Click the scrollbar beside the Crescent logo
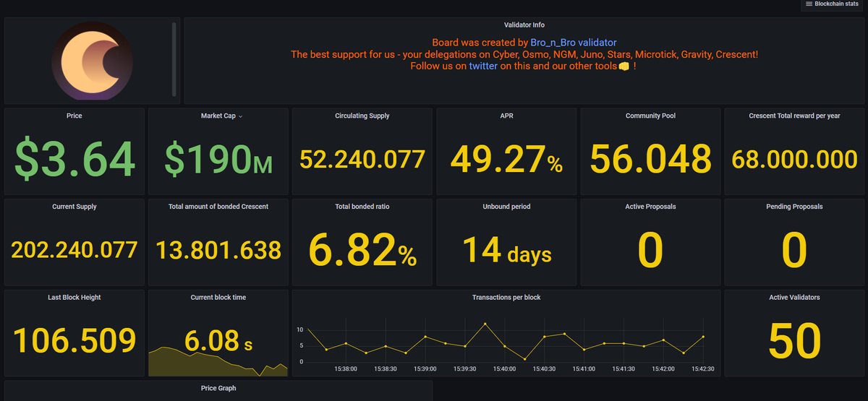 [x=174, y=59]
